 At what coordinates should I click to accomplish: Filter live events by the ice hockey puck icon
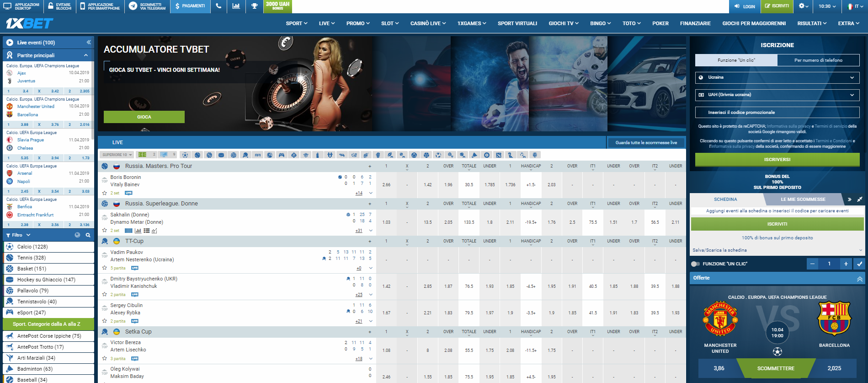tap(221, 155)
